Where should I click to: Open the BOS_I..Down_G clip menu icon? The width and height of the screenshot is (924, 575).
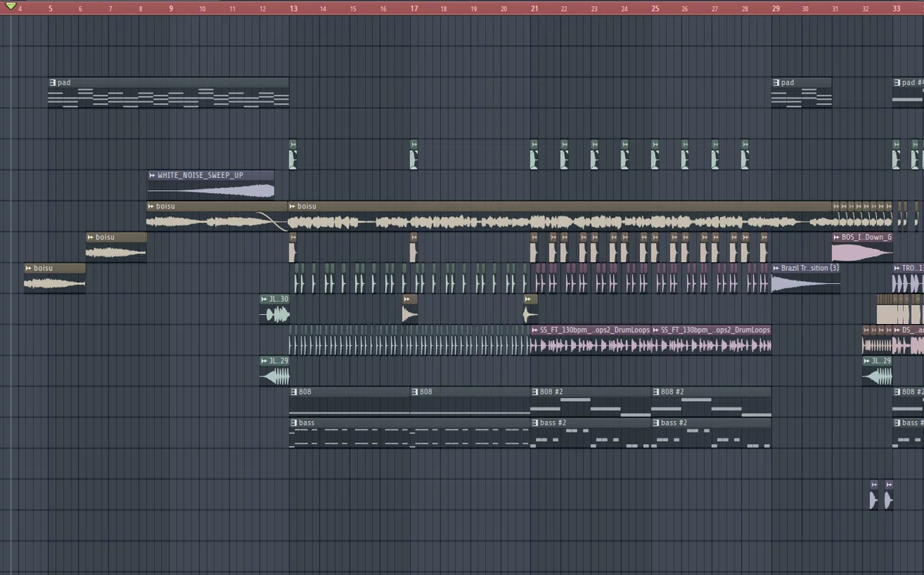coord(837,237)
